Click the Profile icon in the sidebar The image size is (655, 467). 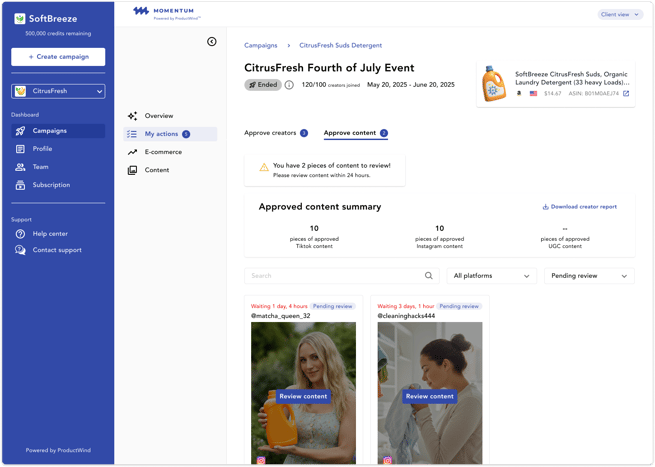(x=20, y=149)
